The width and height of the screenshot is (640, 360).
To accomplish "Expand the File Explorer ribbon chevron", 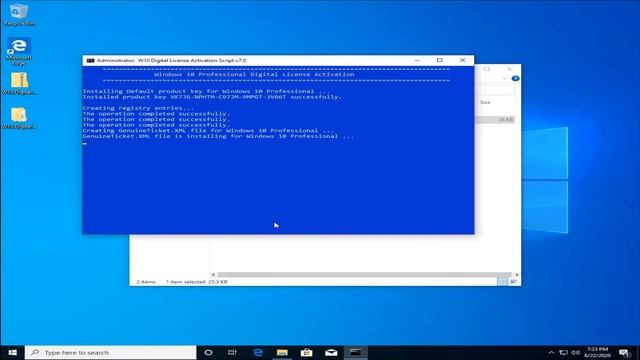I will tap(504, 78).
